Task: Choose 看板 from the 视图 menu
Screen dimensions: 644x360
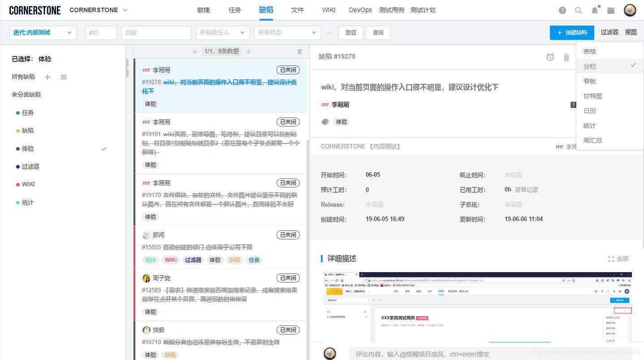Action: [590, 81]
